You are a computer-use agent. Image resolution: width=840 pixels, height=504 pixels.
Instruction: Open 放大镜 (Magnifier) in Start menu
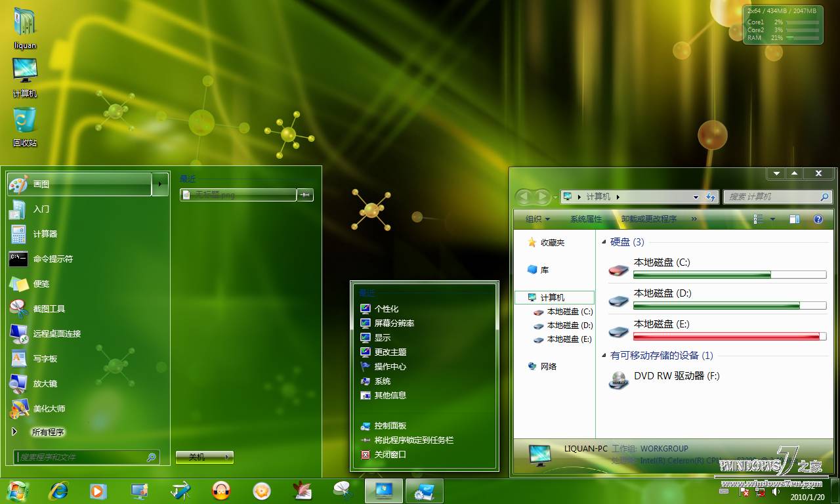coord(89,384)
